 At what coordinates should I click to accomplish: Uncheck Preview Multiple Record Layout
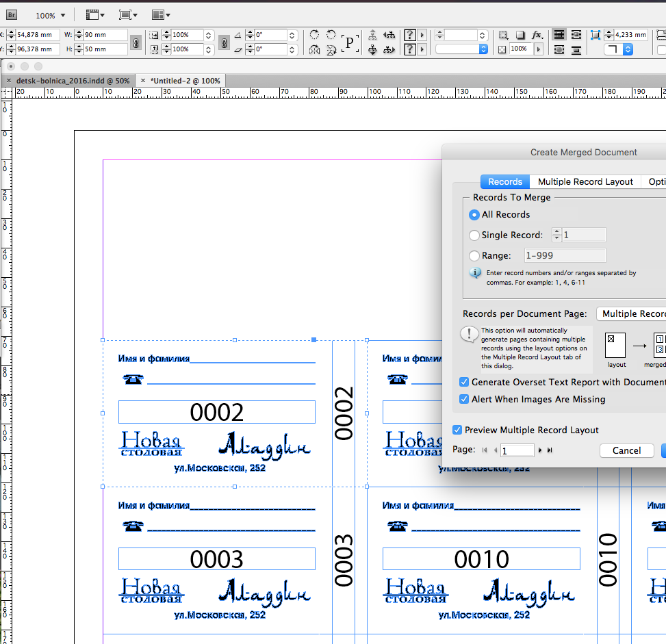click(x=457, y=430)
